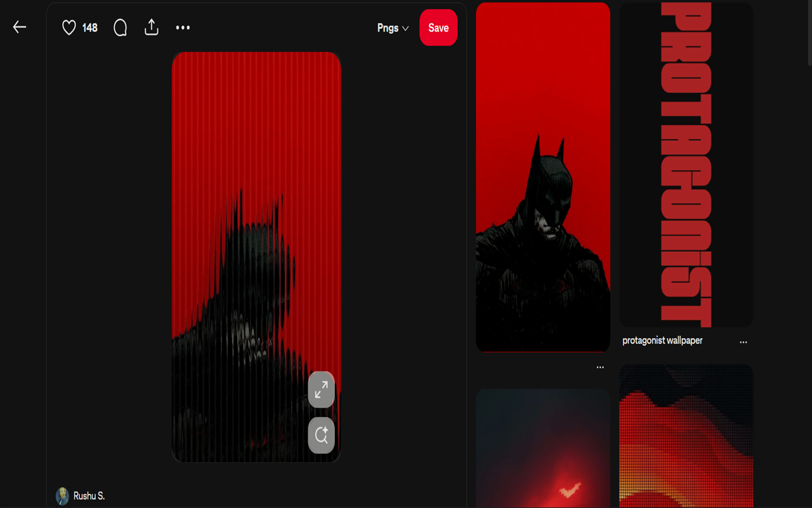Like the pin with the heart icon
Viewport: 812px width, 508px height.
[69, 27]
